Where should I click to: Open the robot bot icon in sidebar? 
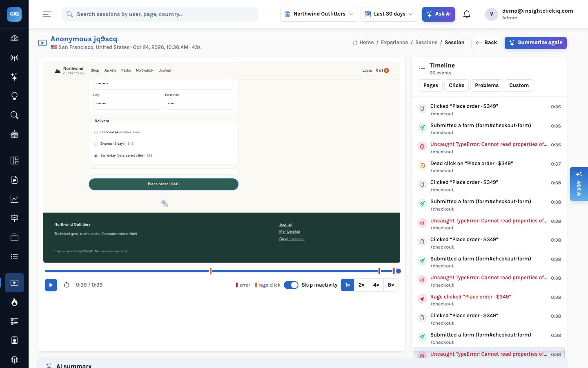coord(14,134)
